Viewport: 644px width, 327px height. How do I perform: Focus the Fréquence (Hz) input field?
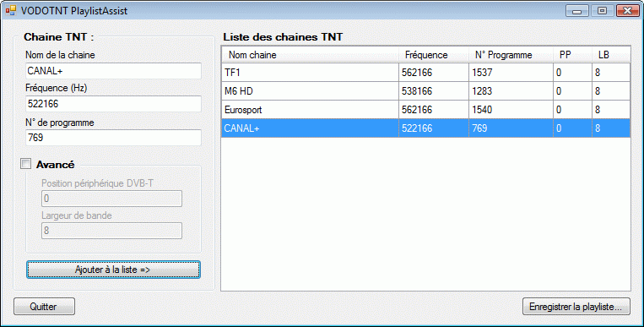[x=113, y=104]
